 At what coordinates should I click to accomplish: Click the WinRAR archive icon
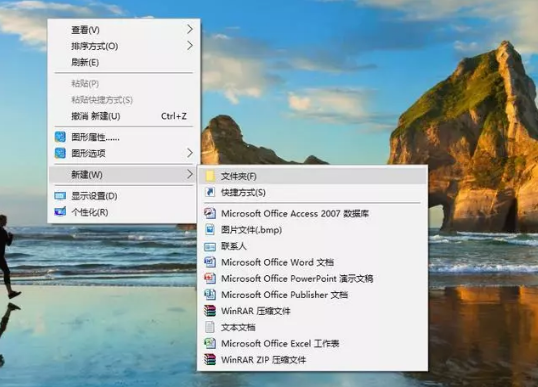(x=210, y=311)
